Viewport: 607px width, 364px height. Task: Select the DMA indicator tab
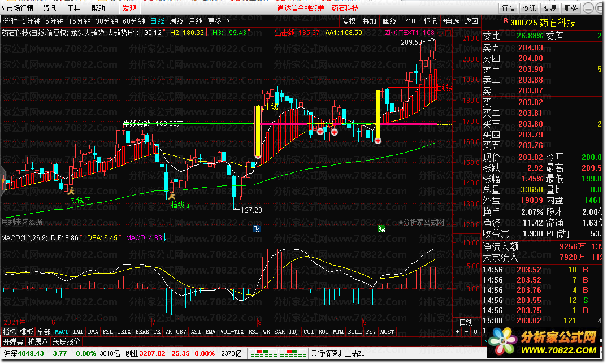click(93, 332)
